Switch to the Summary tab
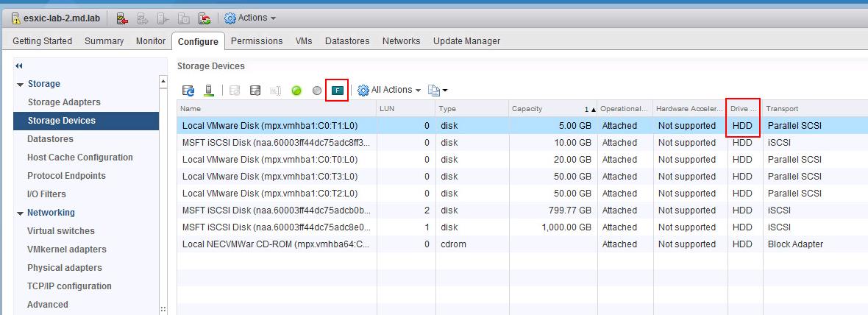Image resolution: width=868 pixels, height=315 pixels. (104, 41)
